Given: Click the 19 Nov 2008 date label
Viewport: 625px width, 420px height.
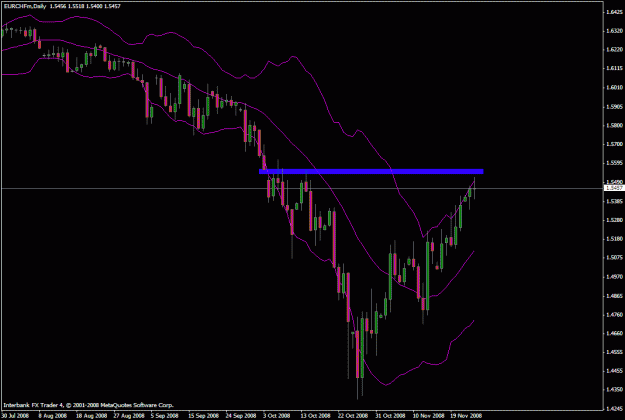Looking at the screenshot, I should coord(466,416).
